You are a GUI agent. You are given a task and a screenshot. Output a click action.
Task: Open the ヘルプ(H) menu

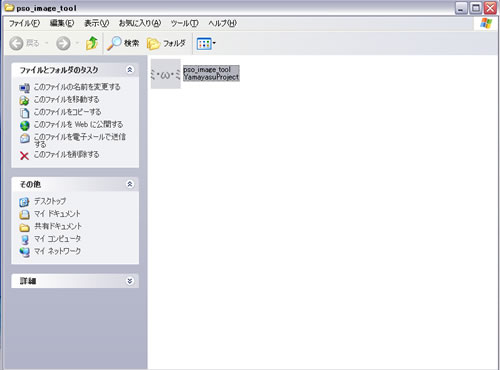(x=222, y=23)
